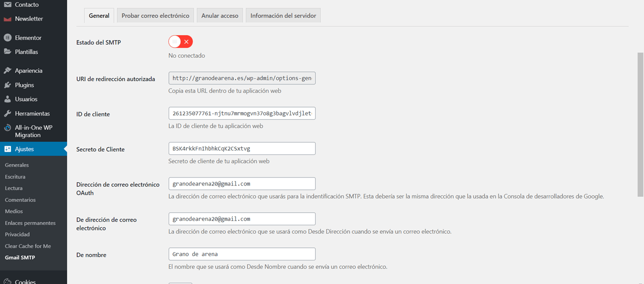Click the hint text mentioning Desde Nombre

[x=278, y=266]
